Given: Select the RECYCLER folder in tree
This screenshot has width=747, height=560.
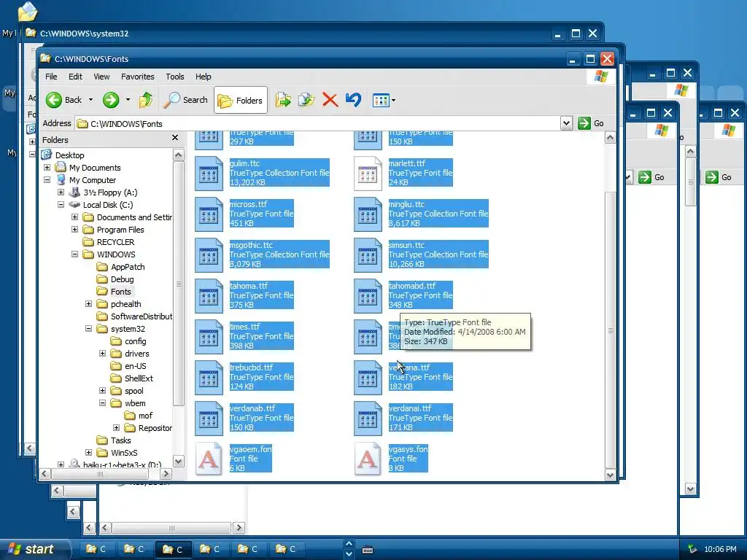Looking at the screenshot, I should [115, 242].
